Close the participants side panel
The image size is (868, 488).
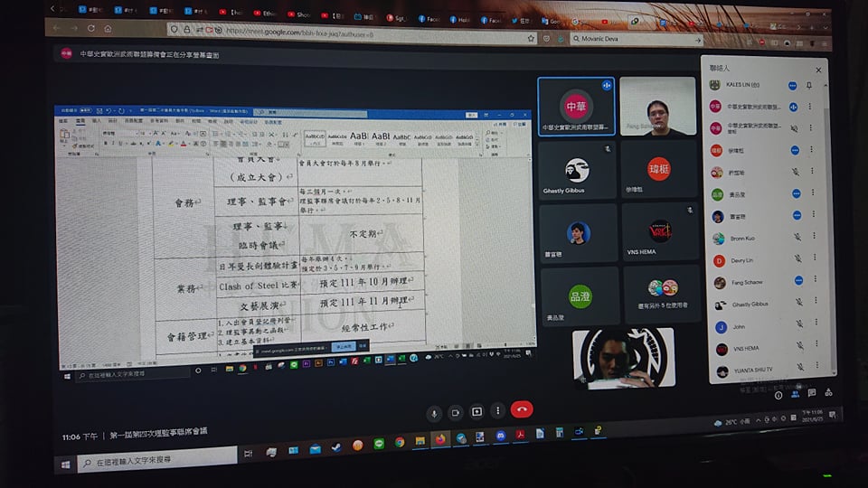[x=818, y=70]
